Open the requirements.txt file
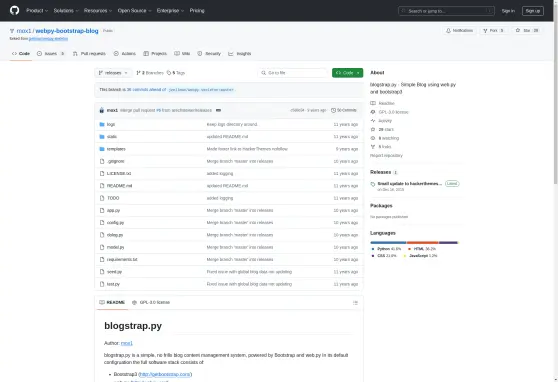This screenshot has width=558, height=382. click(x=122, y=260)
